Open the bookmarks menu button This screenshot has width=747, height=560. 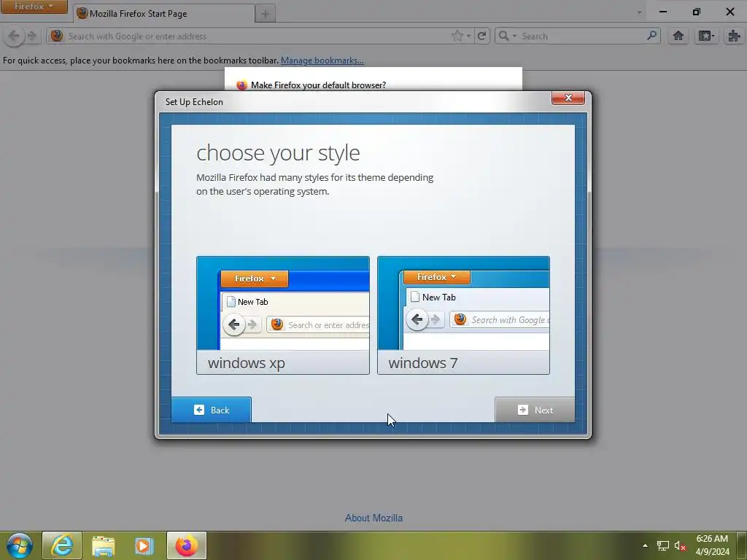(706, 36)
